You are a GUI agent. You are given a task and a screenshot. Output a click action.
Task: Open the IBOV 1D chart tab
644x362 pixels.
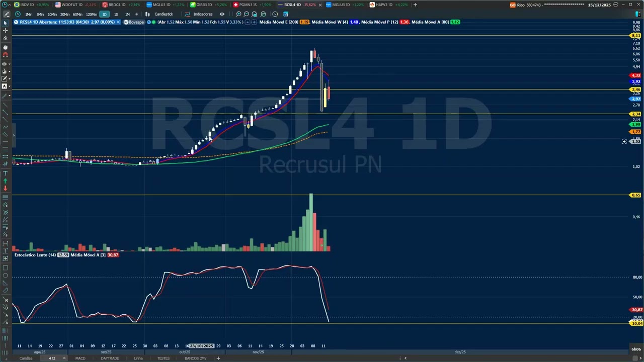(x=31, y=5)
